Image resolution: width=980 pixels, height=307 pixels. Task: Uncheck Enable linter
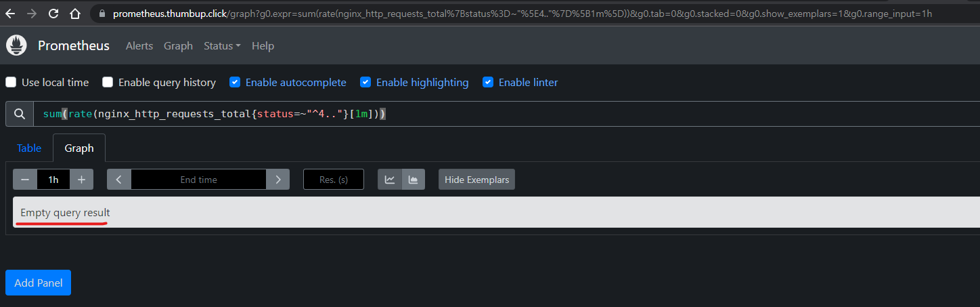click(x=488, y=82)
